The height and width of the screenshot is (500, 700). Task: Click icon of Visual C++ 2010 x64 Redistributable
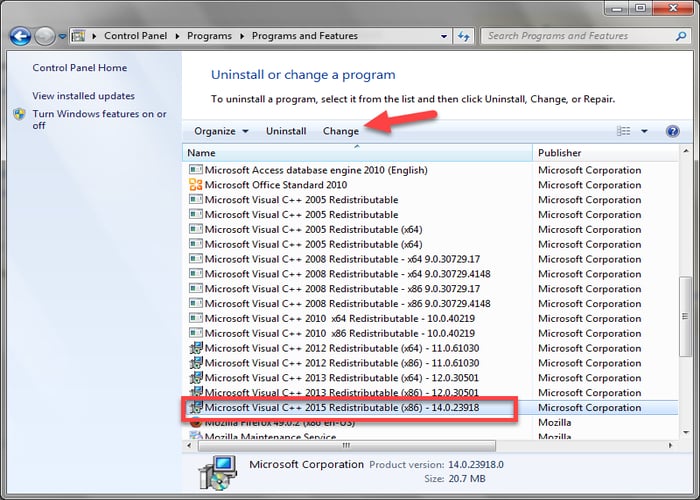point(196,318)
